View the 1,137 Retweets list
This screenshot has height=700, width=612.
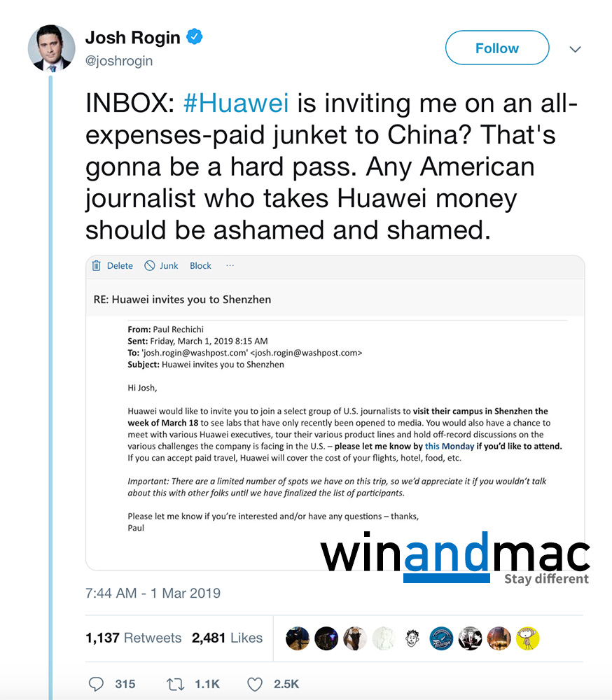(133, 638)
